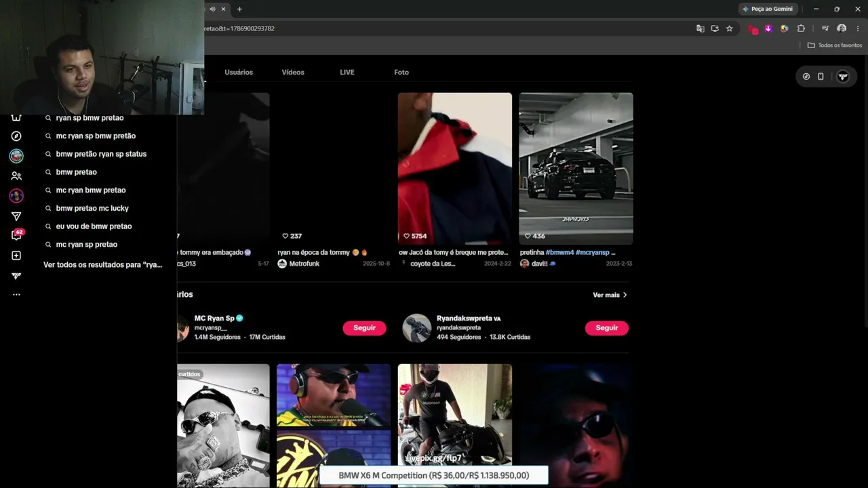
Task: Click the Install app icon in address bar
Action: [x=715, y=28]
